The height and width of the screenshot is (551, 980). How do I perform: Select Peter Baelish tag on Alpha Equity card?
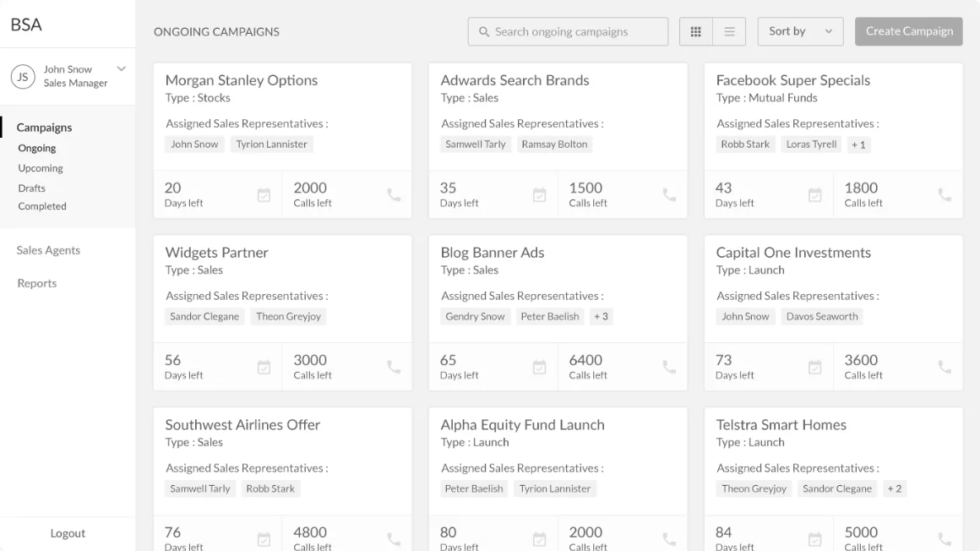pyautogui.click(x=474, y=488)
